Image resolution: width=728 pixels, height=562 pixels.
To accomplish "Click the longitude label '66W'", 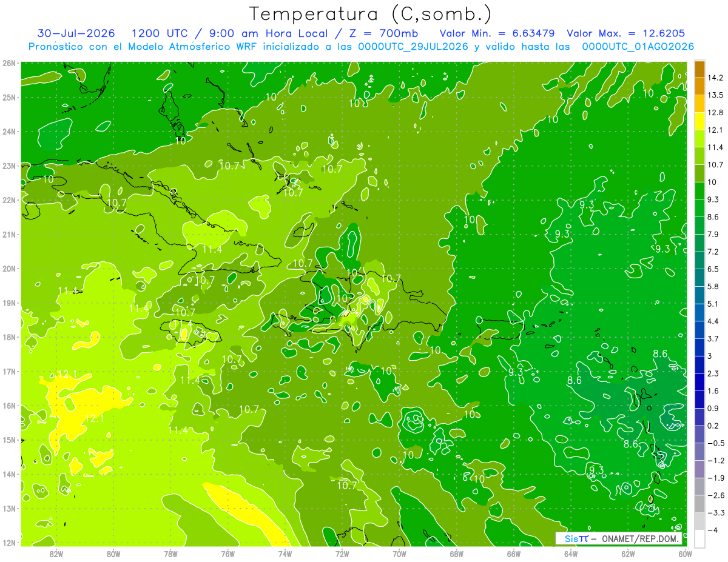I will point(514,553).
